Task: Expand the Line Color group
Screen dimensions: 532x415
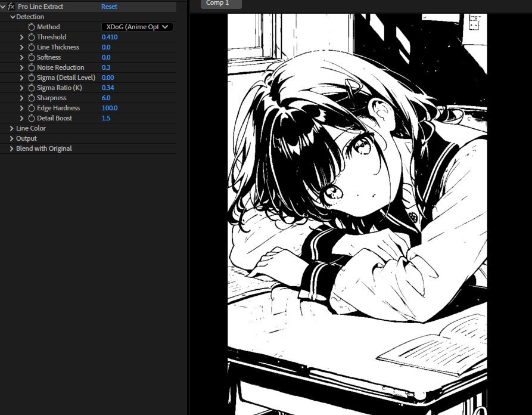Action: coord(11,128)
